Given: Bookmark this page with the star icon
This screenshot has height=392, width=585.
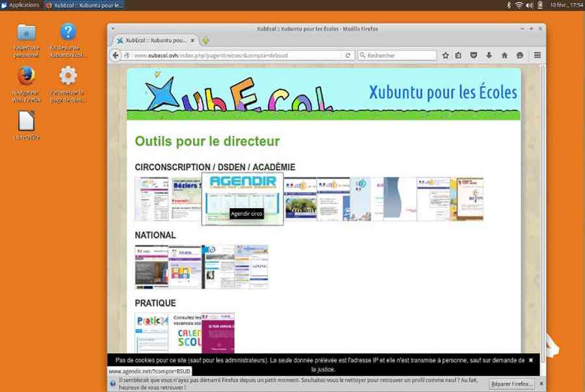Looking at the screenshot, I should tap(445, 55).
